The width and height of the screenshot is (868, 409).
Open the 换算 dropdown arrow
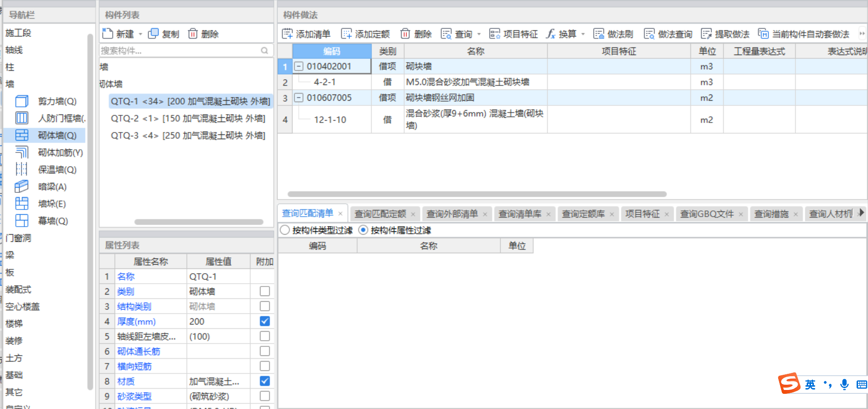tap(583, 34)
